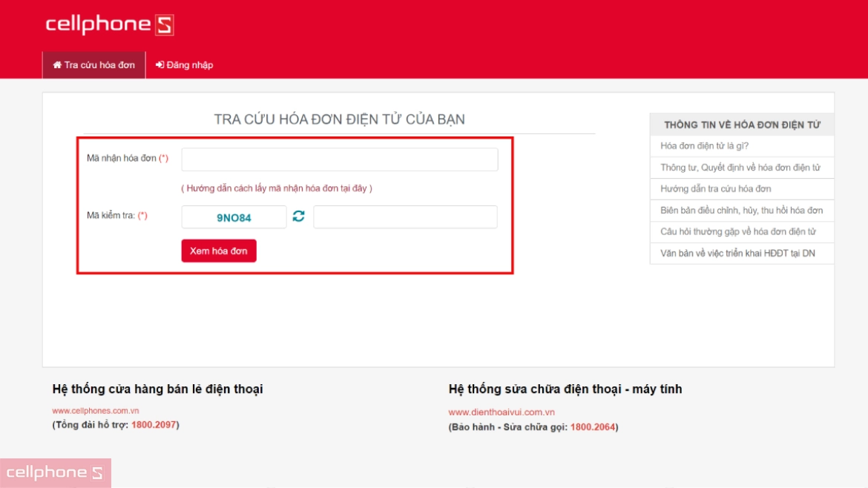Open 'Văn bản về việc triển khai HĐĐT tại DN'
Image resolution: width=868 pixels, height=488 pixels.
coord(740,253)
